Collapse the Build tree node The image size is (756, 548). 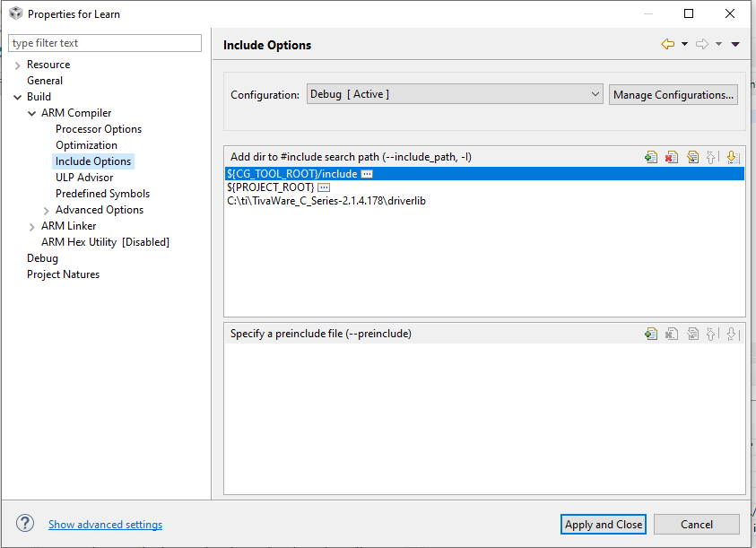(17, 96)
